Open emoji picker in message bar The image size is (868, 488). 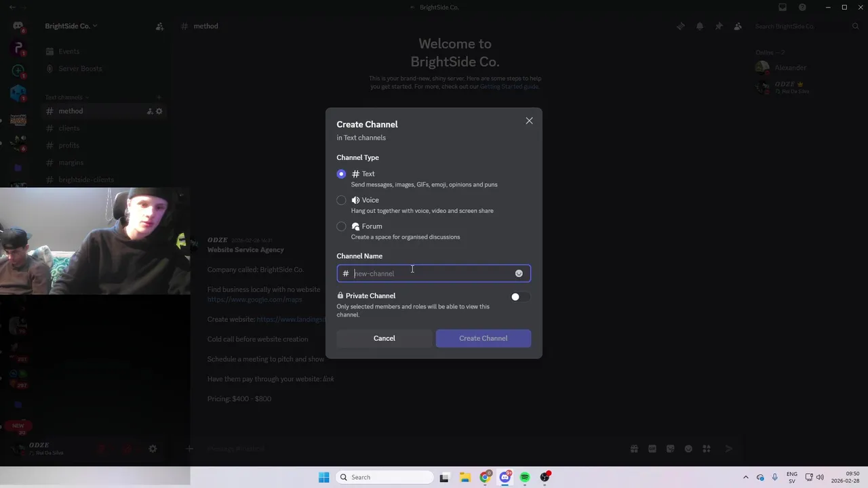tap(688, 449)
